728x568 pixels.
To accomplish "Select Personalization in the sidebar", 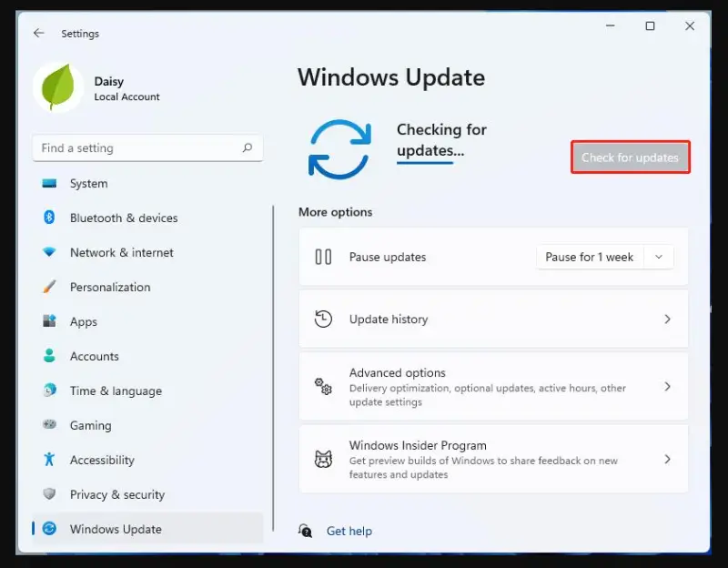I will 147,287.
